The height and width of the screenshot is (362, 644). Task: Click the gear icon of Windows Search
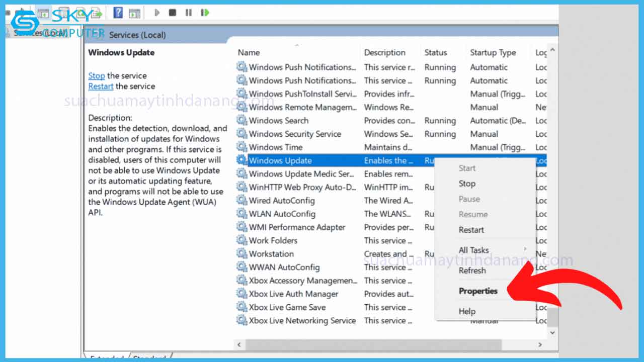pyautogui.click(x=242, y=120)
